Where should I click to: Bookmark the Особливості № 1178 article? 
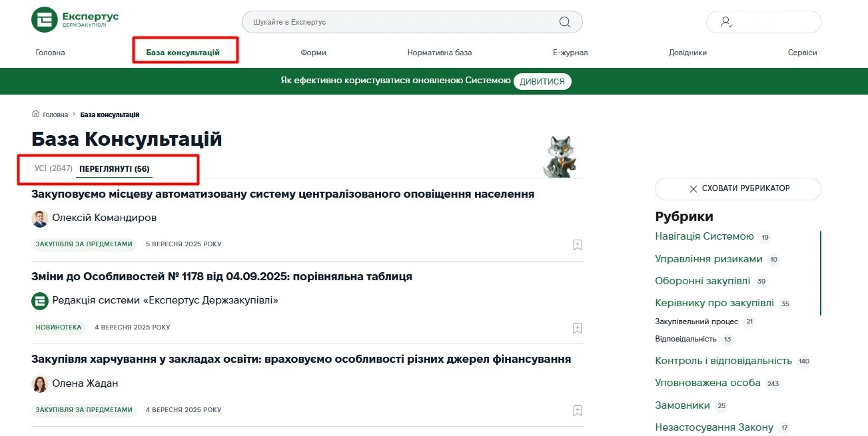(x=577, y=327)
